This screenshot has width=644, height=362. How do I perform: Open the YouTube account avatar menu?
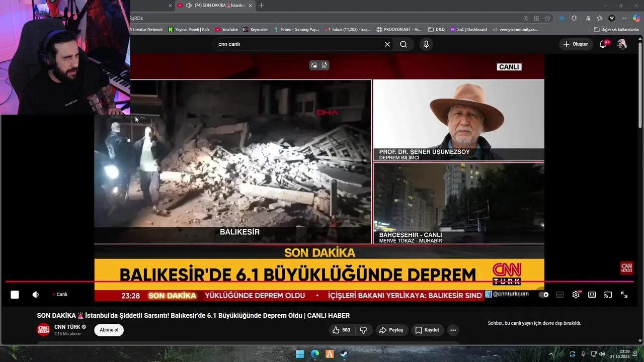point(622,44)
